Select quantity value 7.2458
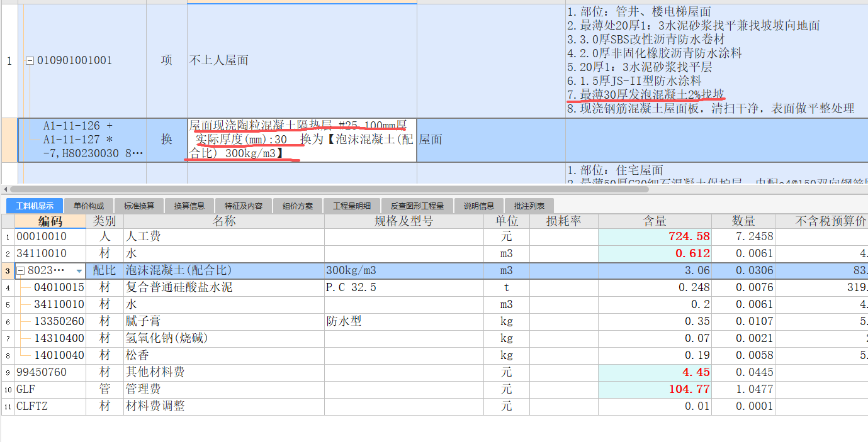868x442 pixels. point(743,237)
